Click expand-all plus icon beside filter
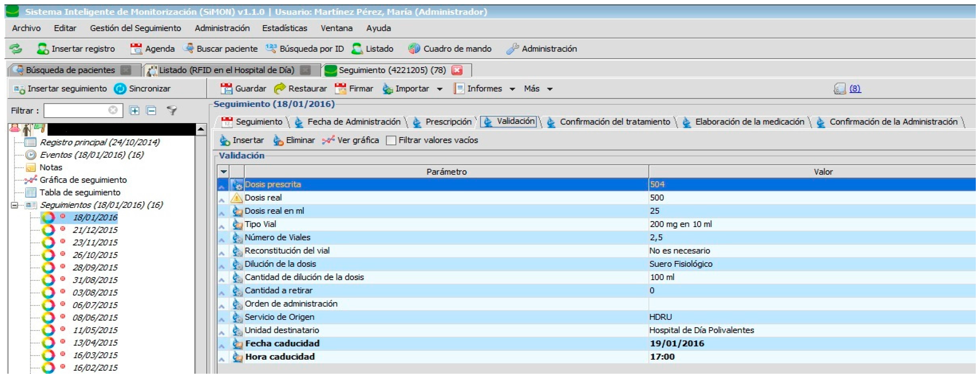 pos(134,111)
